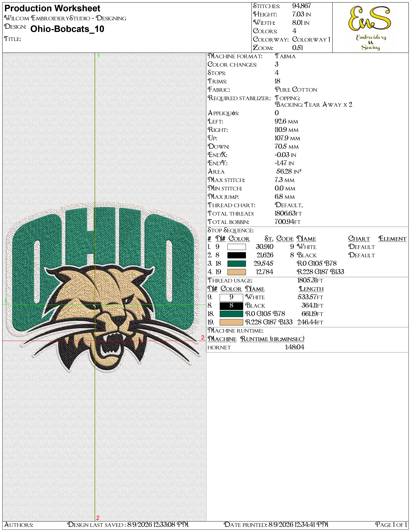Viewport: 411px width, 532px height.
Task: Click the machine runtime "1:48:04"
Action: [x=295, y=347]
